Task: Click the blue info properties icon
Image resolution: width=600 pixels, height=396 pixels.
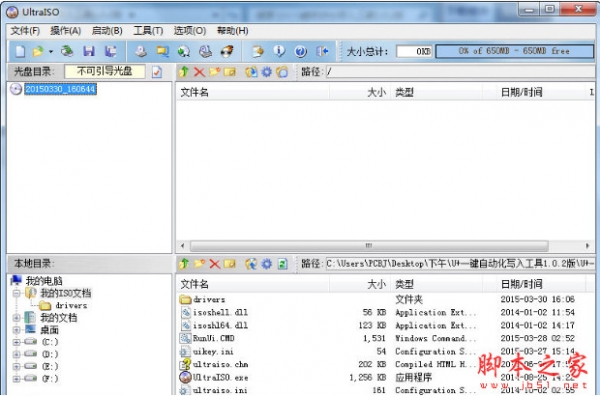Action: tap(279, 51)
